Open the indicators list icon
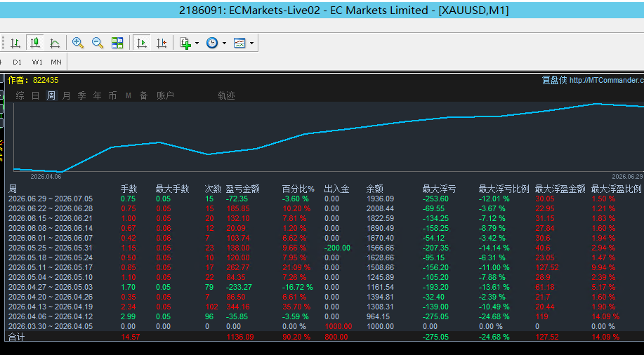 click(185, 43)
